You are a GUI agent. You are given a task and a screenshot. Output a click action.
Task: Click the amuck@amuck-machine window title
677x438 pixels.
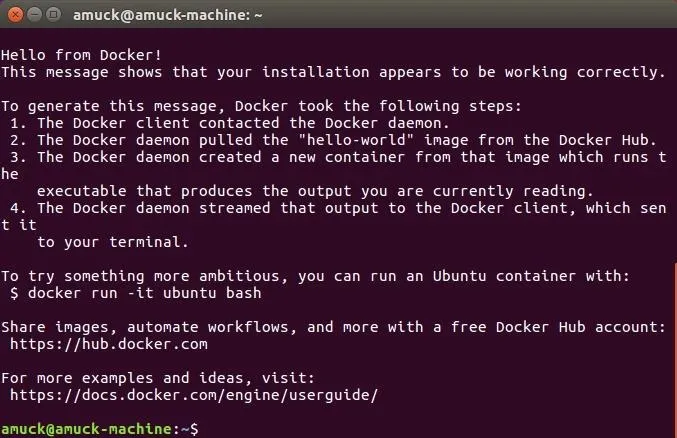tap(168, 15)
